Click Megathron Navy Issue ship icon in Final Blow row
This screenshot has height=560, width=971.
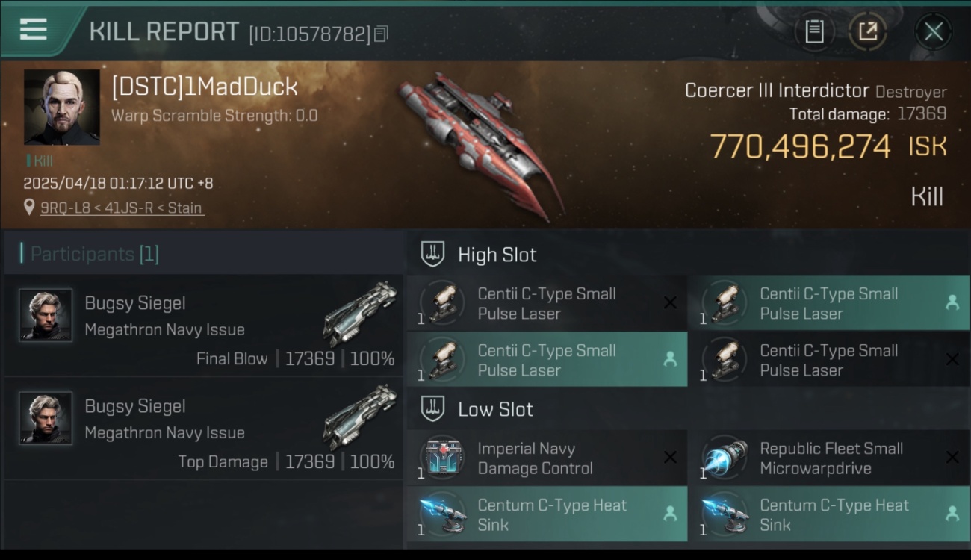click(360, 314)
